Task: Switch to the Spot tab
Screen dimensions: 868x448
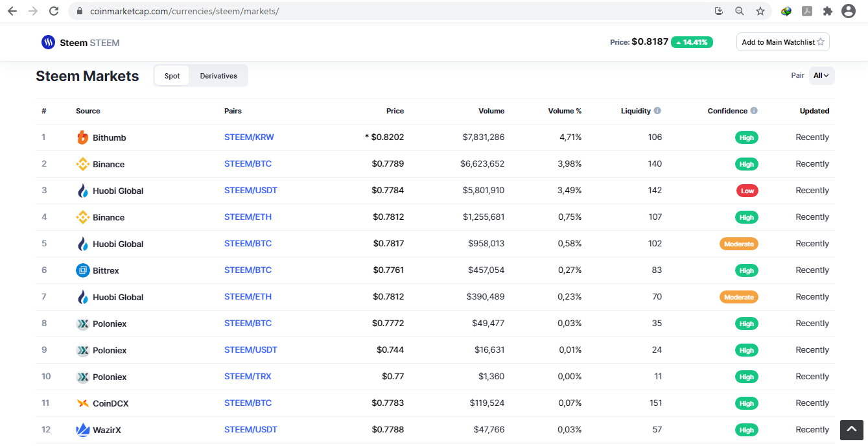Action: pos(172,76)
